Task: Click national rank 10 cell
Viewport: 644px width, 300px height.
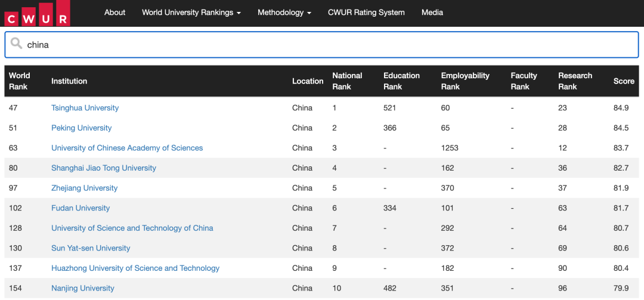Action: point(337,288)
